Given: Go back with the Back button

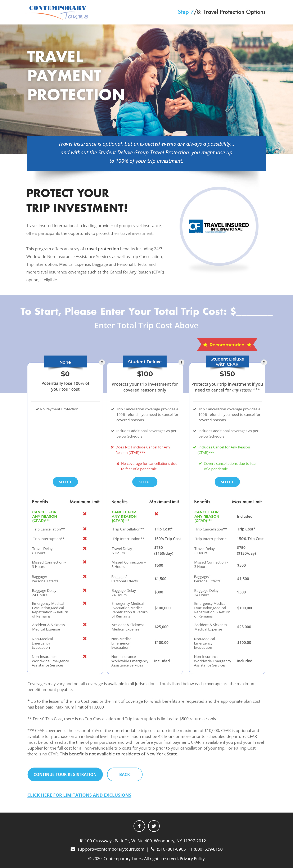Looking at the screenshot, I should pyautogui.click(x=124, y=774).
